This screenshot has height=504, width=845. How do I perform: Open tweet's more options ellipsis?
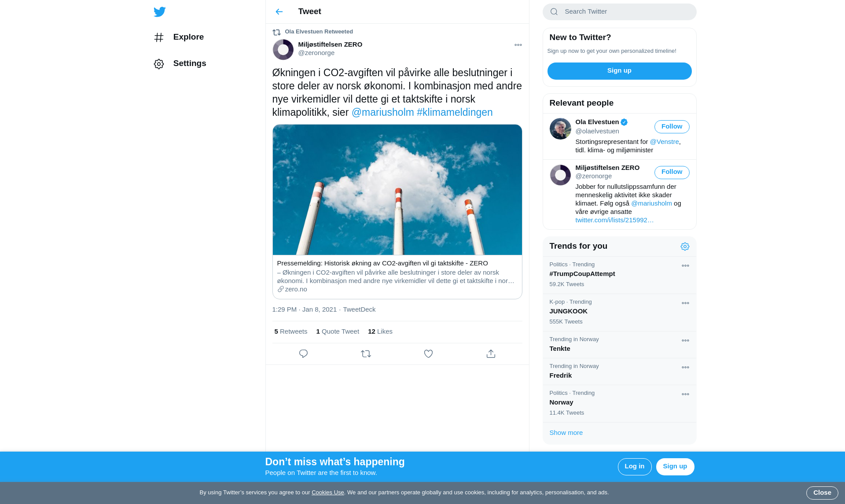518,45
